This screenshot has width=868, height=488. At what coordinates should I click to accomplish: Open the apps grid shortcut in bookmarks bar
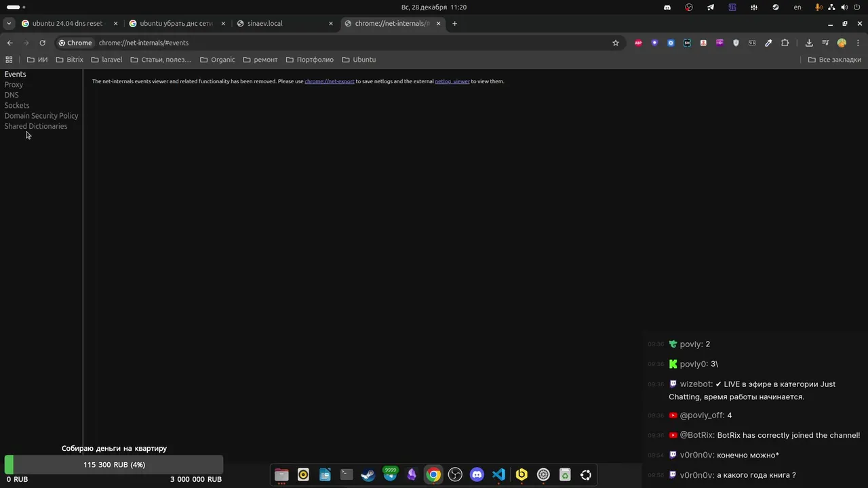tap(9, 60)
